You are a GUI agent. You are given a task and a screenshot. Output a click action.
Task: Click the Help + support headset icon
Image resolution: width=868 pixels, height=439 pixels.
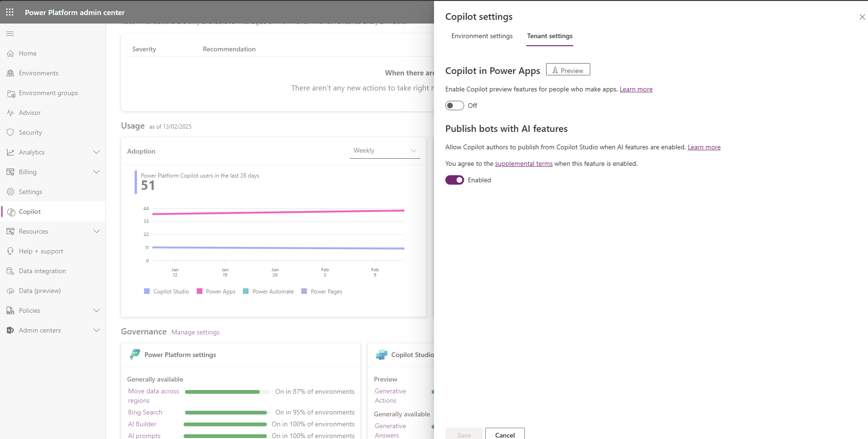pos(10,251)
